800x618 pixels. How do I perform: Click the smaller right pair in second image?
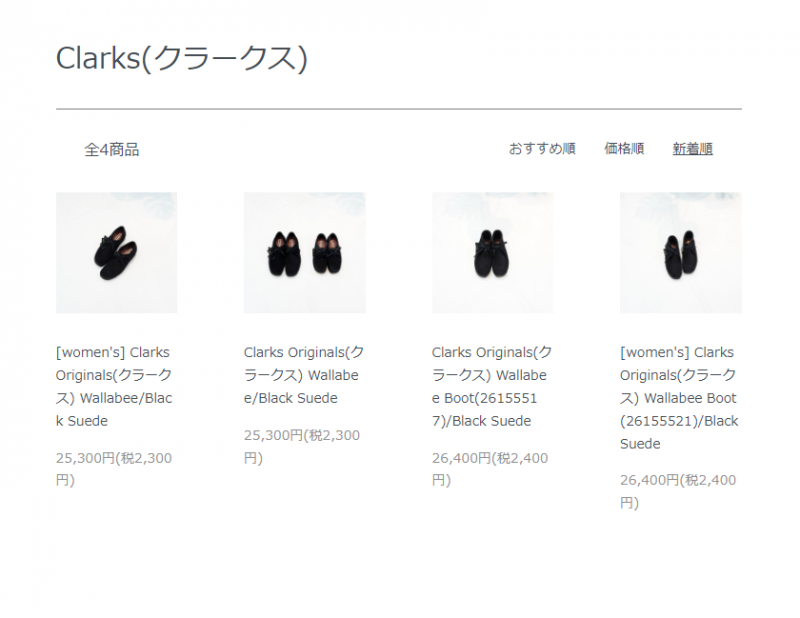tap(327, 253)
